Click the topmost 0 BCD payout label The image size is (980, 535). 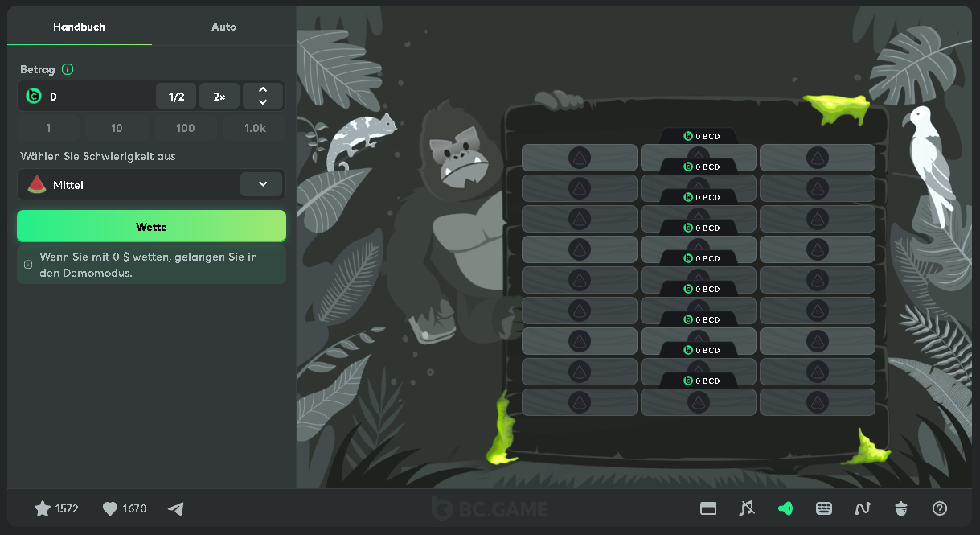coord(701,136)
